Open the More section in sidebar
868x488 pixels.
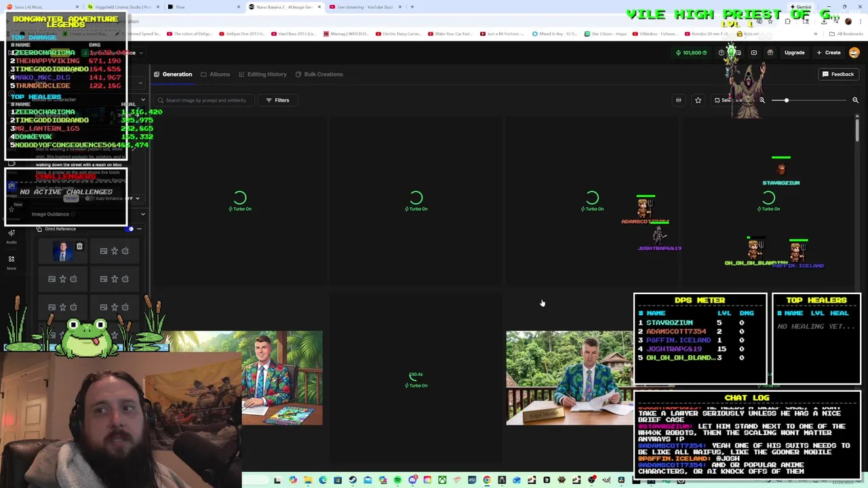coord(12,262)
